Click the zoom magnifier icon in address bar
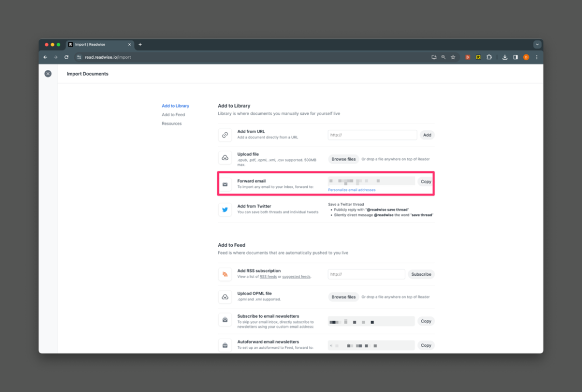 pos(444,57)
